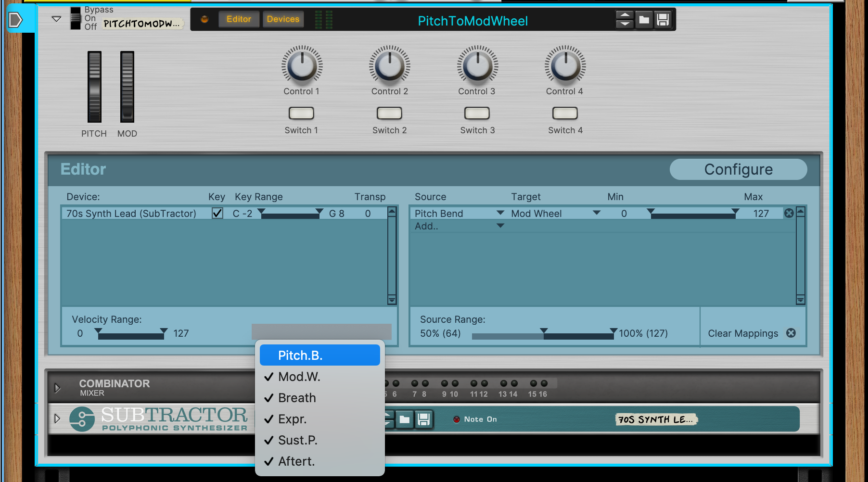
Task: Click the Max value 127 of mapping
Action: coord(761,214)
